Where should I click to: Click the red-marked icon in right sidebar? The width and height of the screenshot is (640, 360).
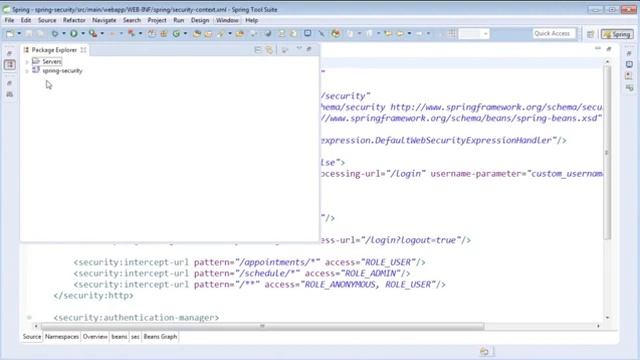click(629, 76)
